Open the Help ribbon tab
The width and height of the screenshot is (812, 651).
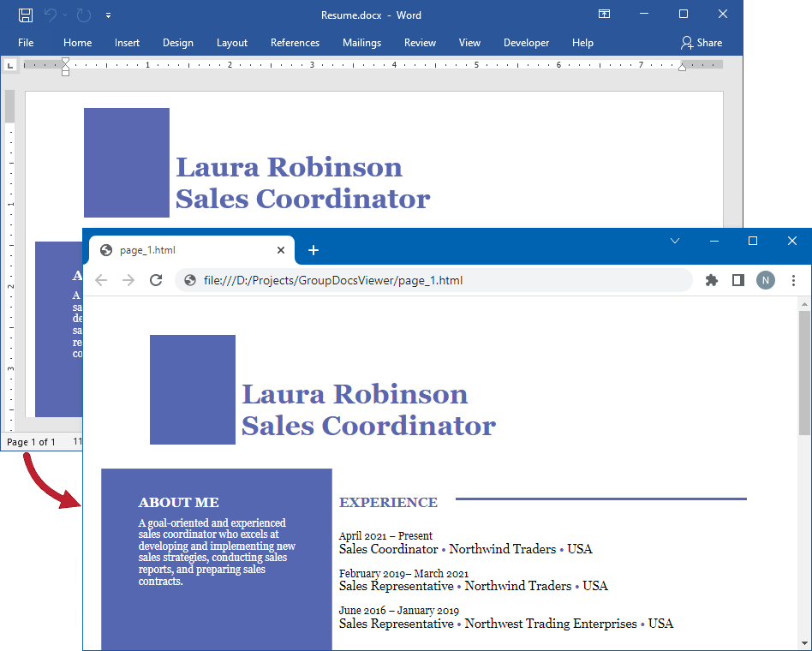pyautogui.click(x=582, y=43)
